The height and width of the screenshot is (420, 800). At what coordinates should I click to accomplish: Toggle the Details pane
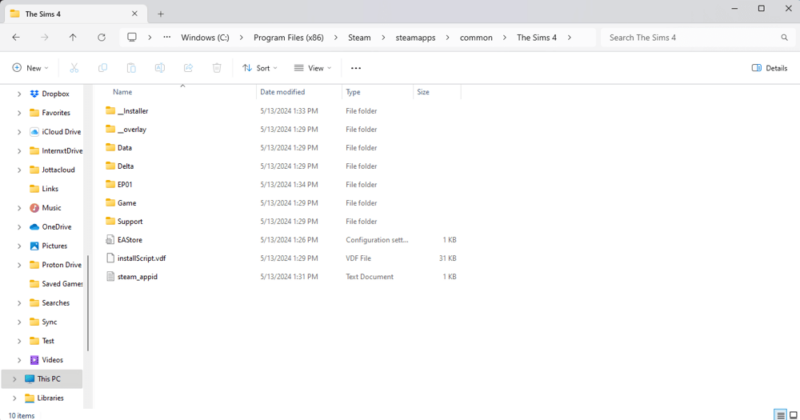[769, 68]
